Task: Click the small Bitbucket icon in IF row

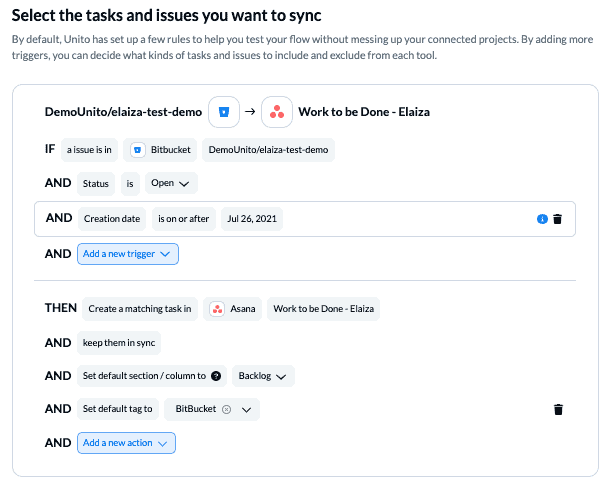Action: pos(137,150)
